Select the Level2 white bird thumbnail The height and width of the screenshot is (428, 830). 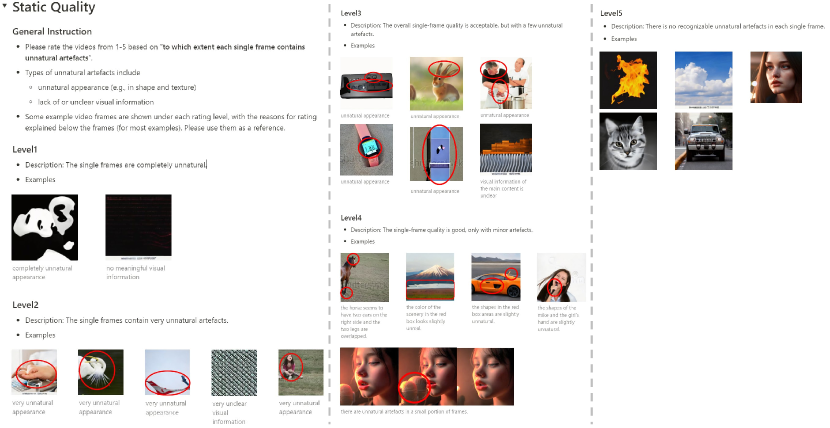[101, 372]
